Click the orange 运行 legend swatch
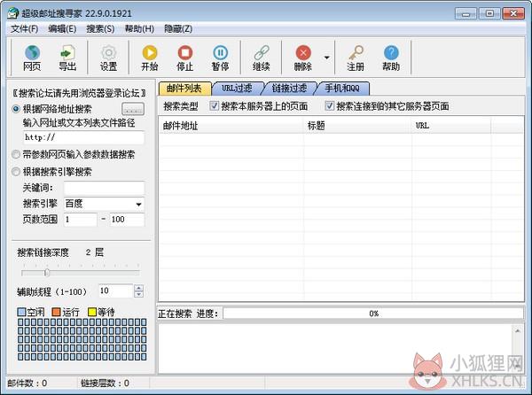The image size is (532, 395). [57, 312]
